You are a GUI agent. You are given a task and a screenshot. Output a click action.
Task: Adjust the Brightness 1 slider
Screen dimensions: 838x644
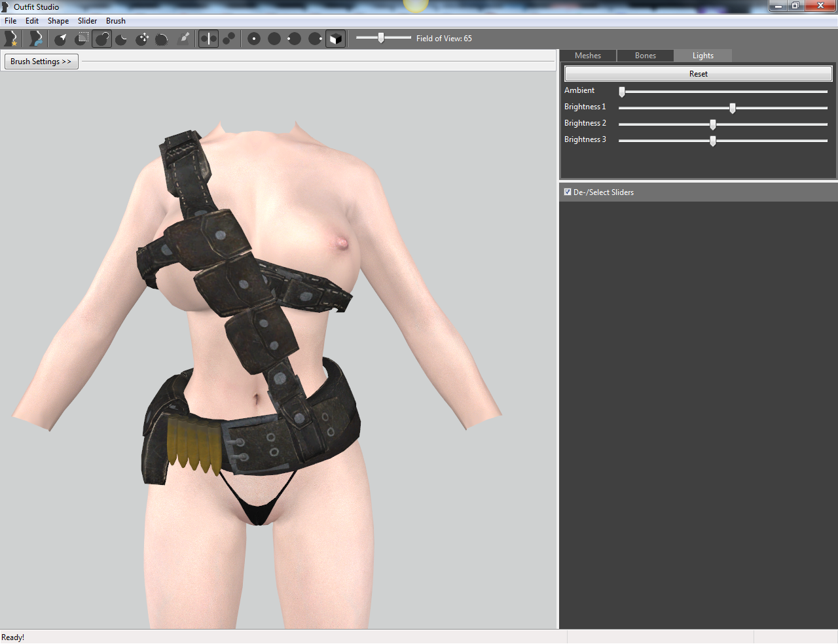click(x=723, y=108)
